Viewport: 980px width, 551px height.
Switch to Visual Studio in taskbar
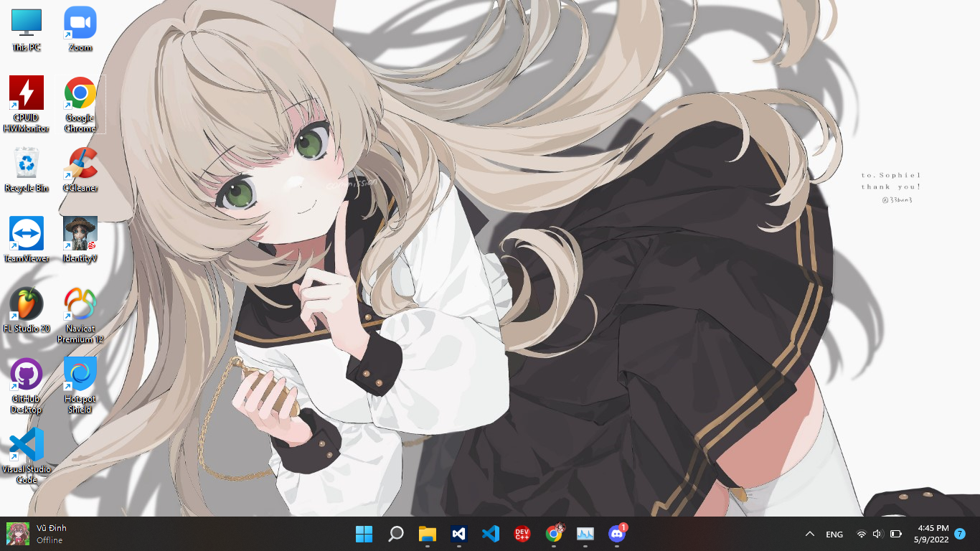459,534
